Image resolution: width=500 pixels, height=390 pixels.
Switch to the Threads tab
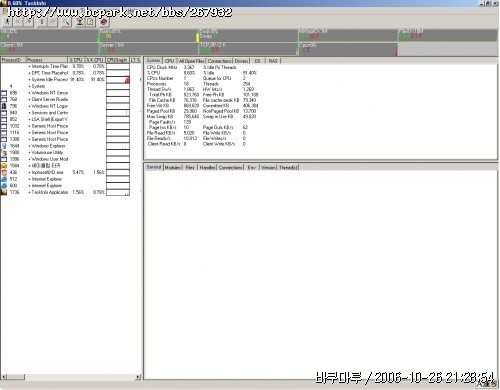click(289, 167)
